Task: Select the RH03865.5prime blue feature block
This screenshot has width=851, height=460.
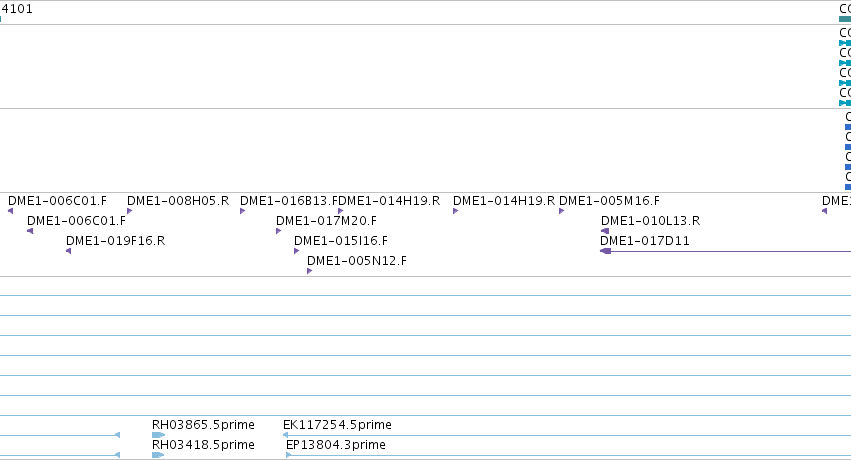Action: [x=158, y=435]
